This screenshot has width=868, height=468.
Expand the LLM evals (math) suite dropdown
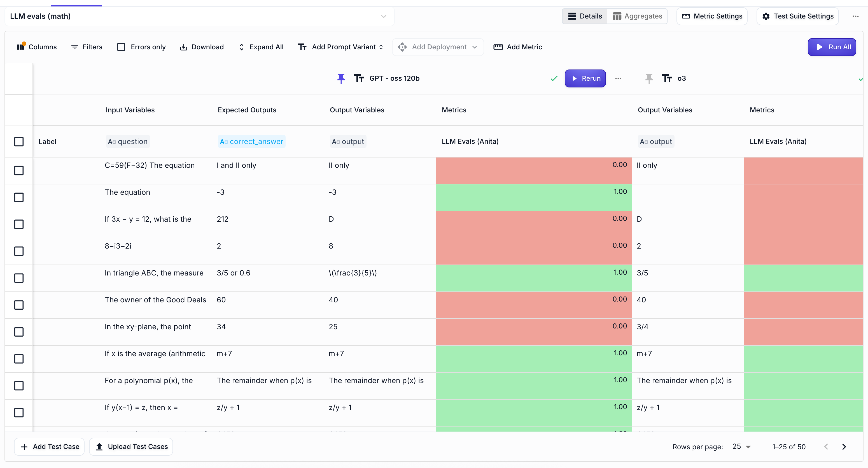[x=383, y=16]
